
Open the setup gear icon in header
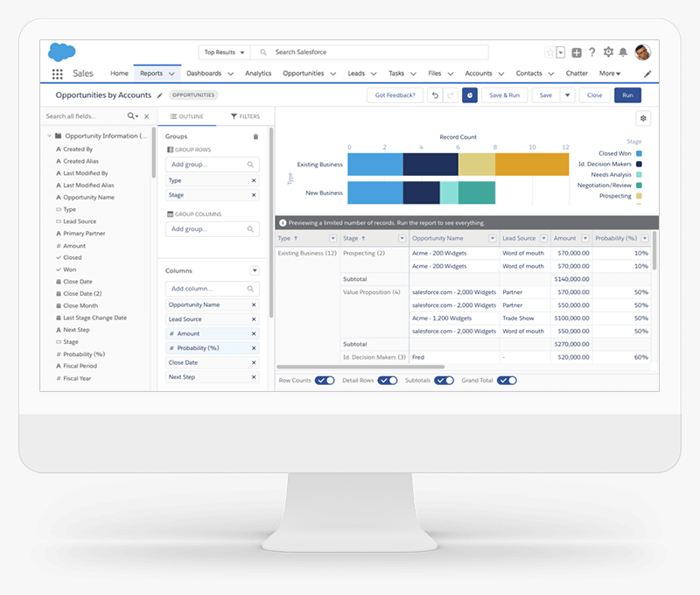tap(608, 52)
